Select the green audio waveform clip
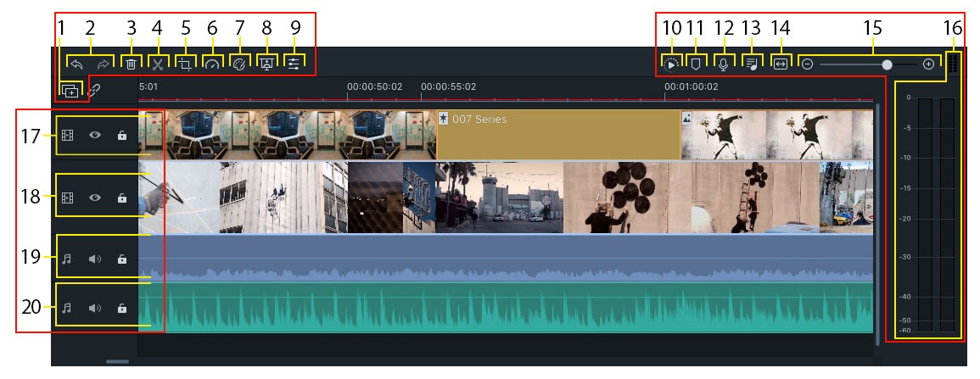This screenshot has width=980, height=379. (505, 308)
